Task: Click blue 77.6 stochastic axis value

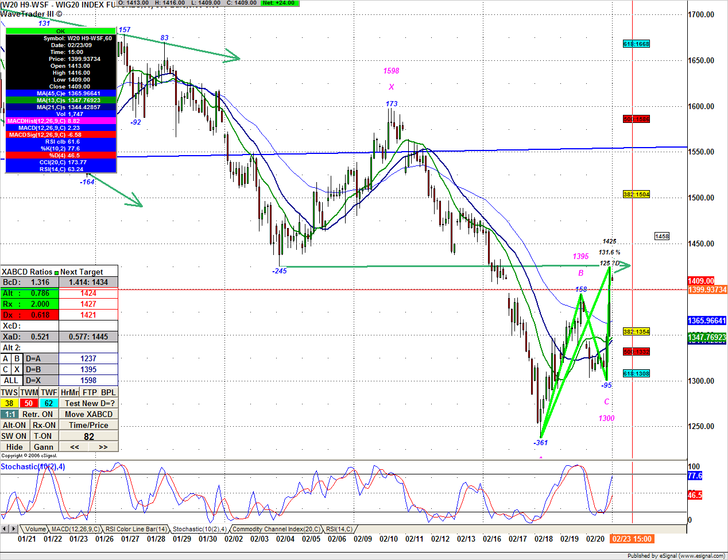Action: (695, 476)
